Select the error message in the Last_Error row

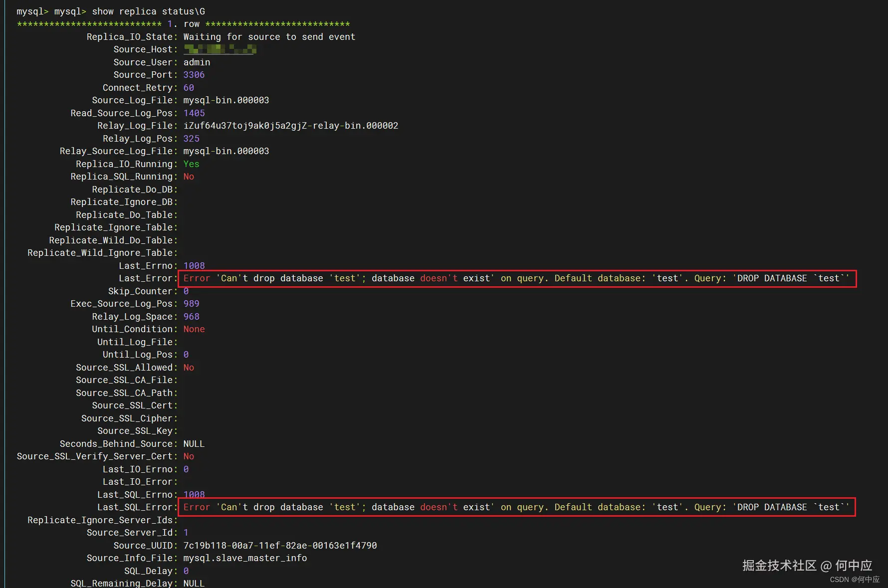point(516,278)
